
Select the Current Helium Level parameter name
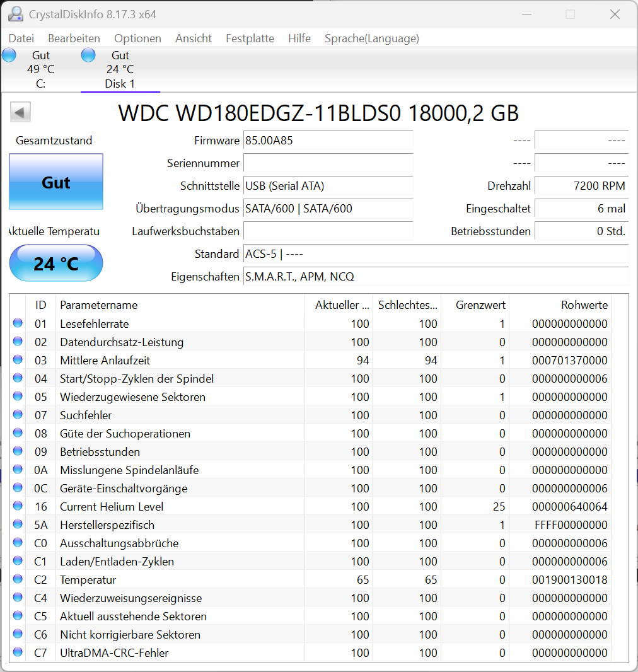click(x=112, y=507)
